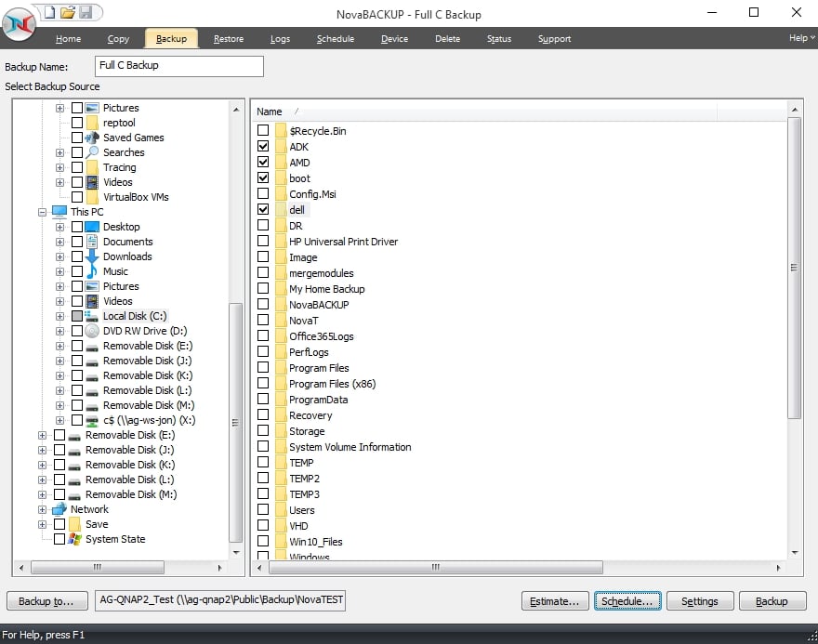Open a saved job via the Open folder icon
The image size is (818, 644).
pos(68,12)
